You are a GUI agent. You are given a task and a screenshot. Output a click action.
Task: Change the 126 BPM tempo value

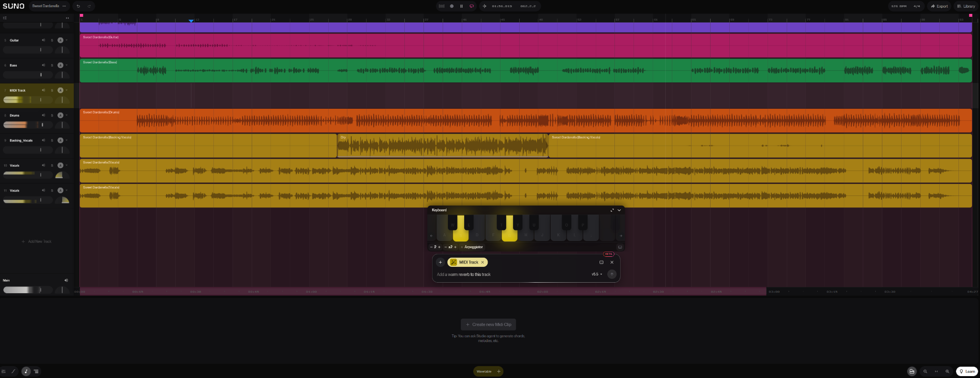[x=899, y=6]
